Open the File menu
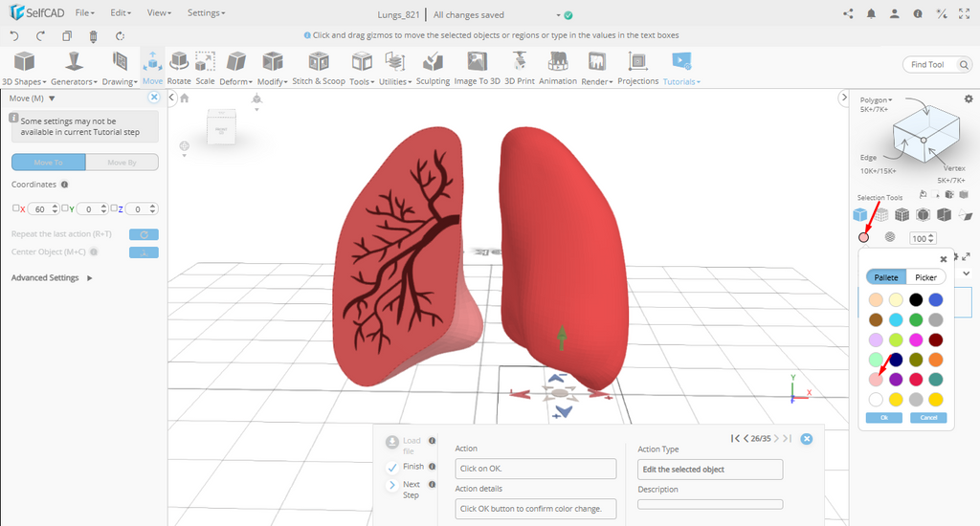This screenshot has width=980, height=526. [84, 13]
